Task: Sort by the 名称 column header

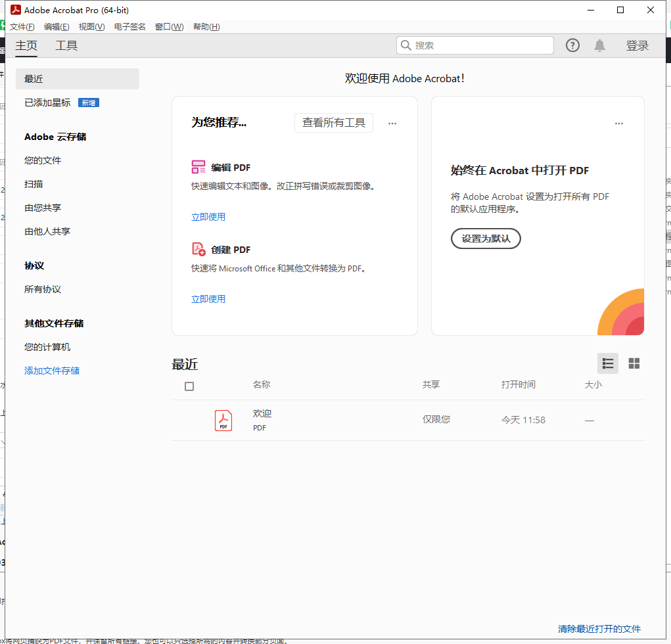Action: 262,384
